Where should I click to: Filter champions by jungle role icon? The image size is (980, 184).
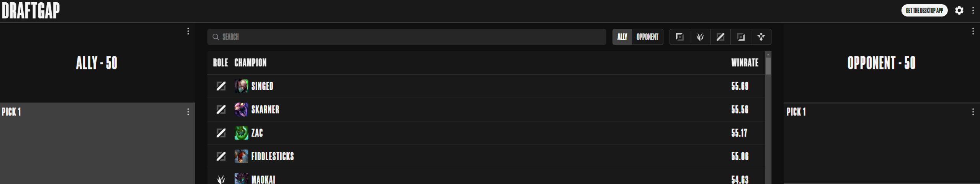(x=700, y=37)
